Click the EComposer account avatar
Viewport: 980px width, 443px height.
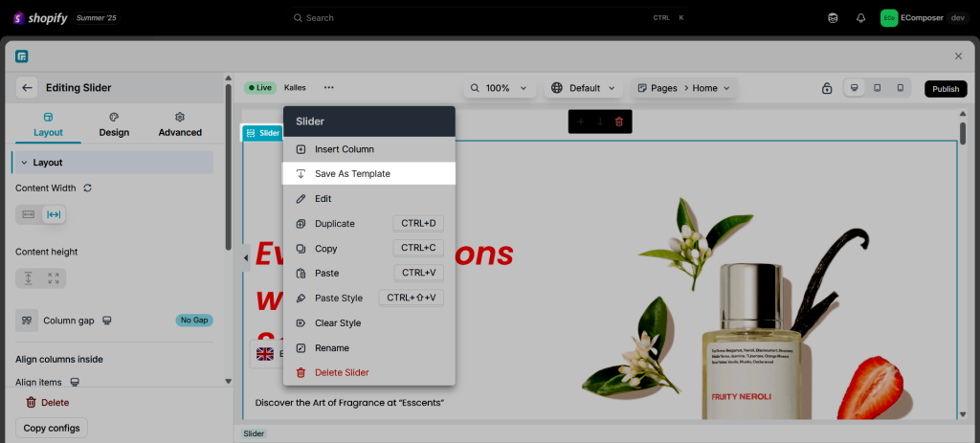click(889, 18)
